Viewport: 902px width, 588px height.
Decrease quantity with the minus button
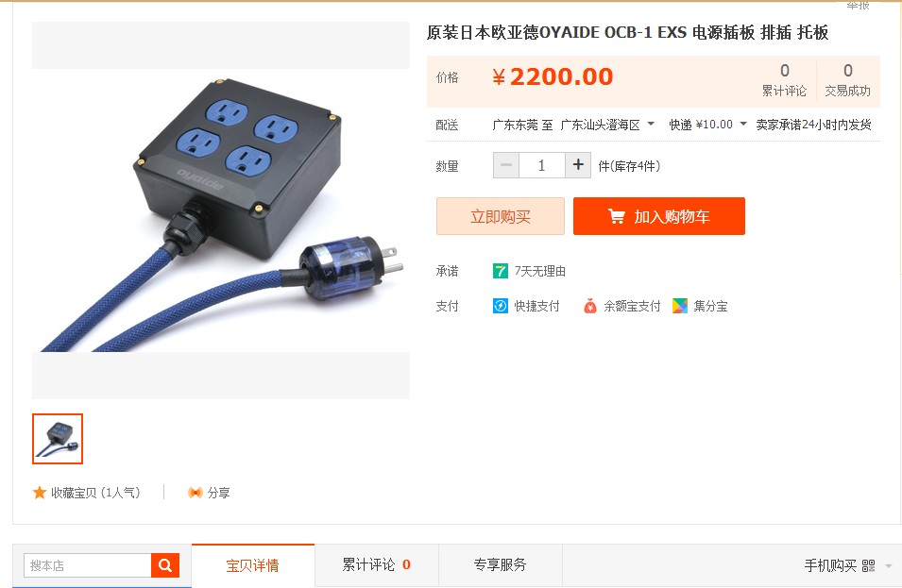point(506,165)
